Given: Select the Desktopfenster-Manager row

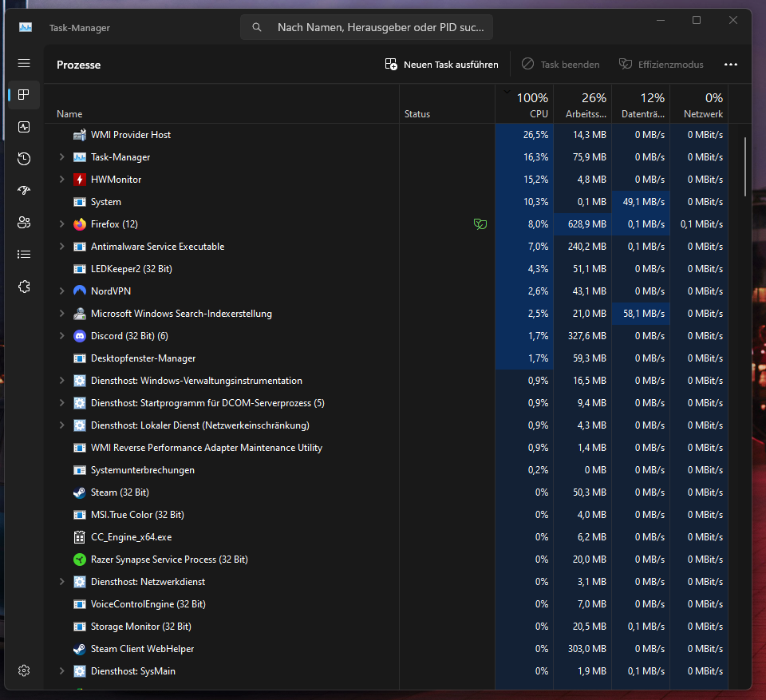Looking at the screenshot, I should (x=386, y=358).
